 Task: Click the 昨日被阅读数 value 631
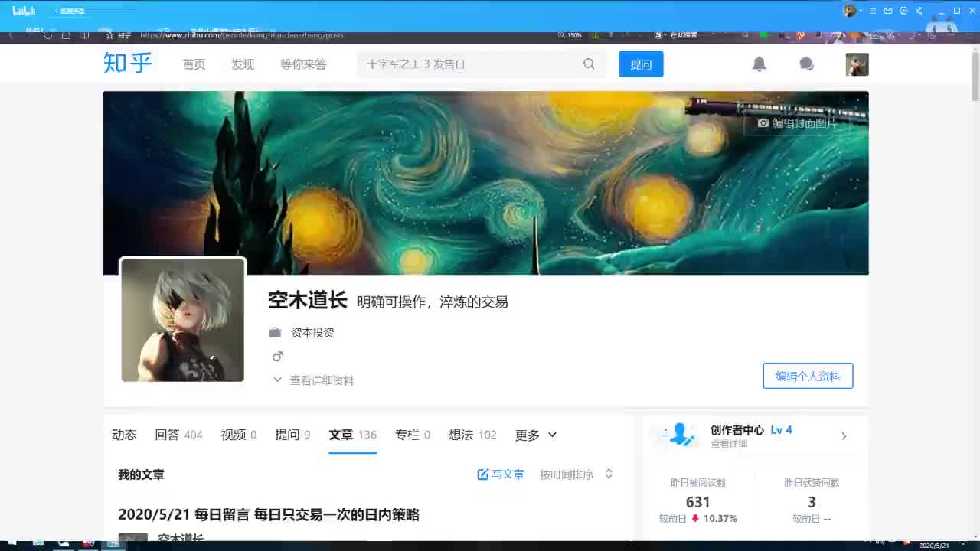pyautogui.click(x=698, y=502)
